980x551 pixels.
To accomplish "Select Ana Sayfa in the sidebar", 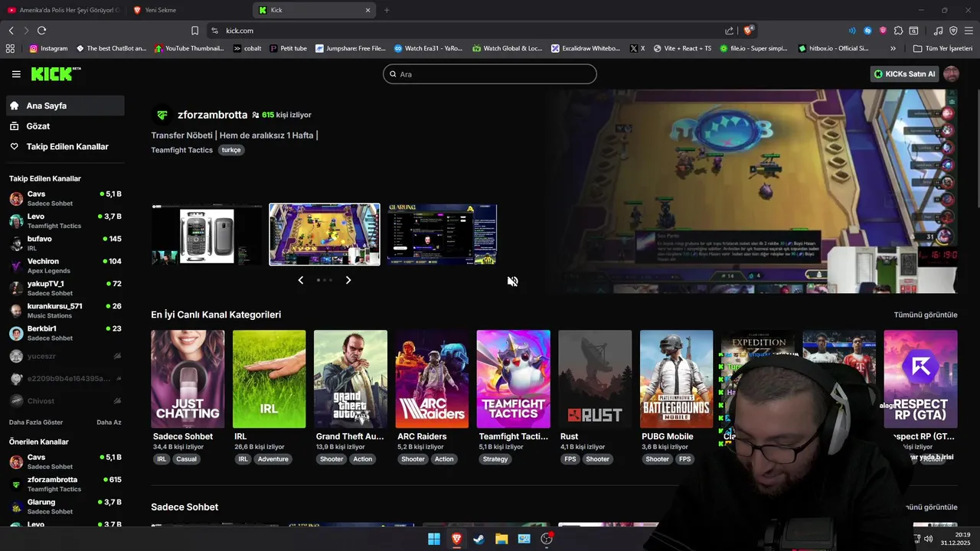I will [65, 106].
